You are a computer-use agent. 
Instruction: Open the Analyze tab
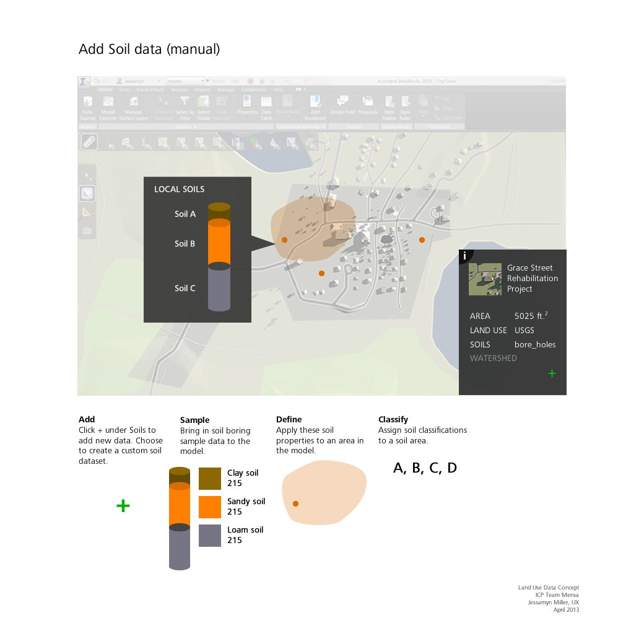(x=179, y=90)
